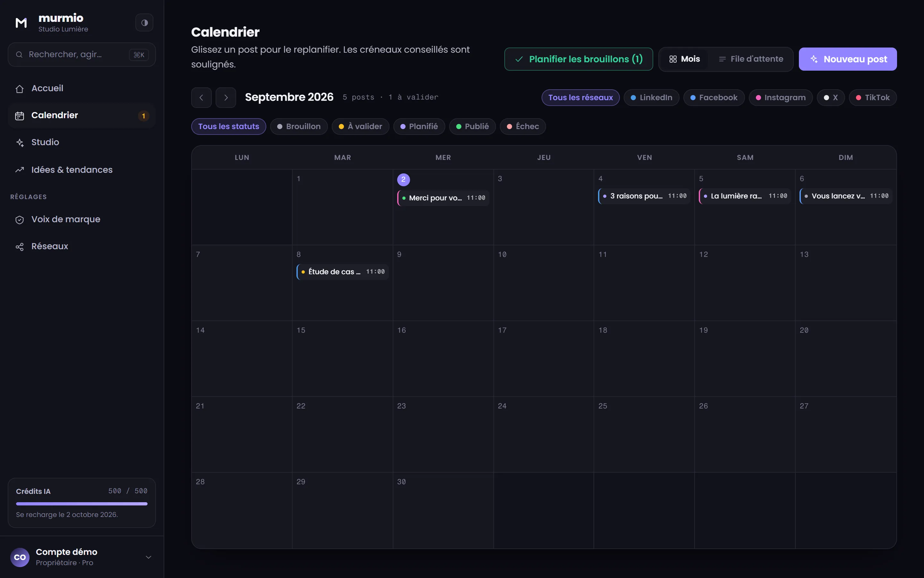Click the search magnifier icon

point(19,55)
